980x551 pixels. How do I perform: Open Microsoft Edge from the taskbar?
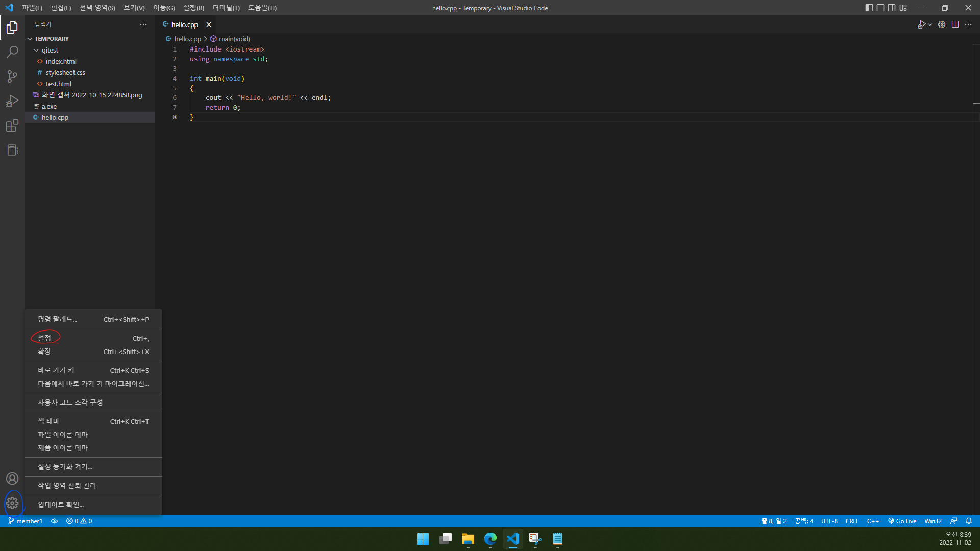(491, 539)
